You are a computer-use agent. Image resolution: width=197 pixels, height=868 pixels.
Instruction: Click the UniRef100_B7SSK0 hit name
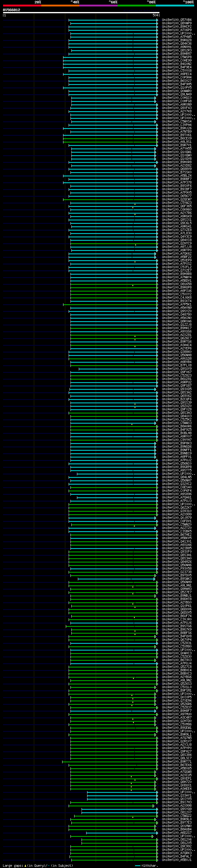tap(177, 172)
